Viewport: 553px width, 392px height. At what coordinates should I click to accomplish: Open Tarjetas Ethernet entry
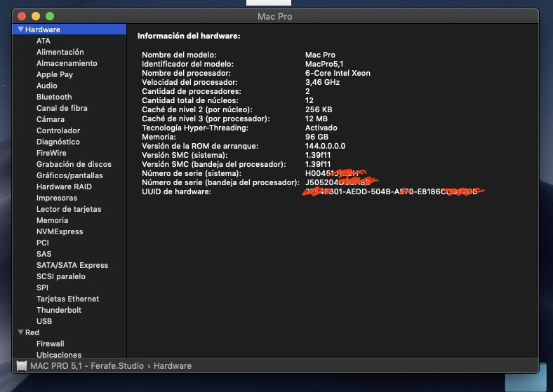click(x=67, y=299)
